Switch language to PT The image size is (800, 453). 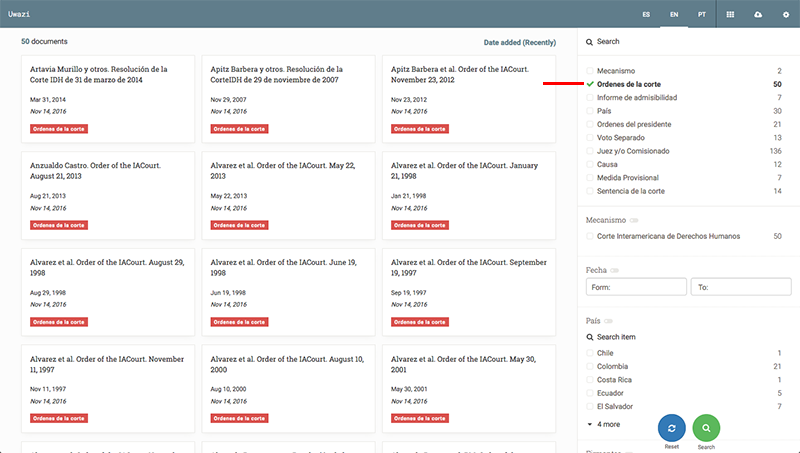click(x=702, y=14)
